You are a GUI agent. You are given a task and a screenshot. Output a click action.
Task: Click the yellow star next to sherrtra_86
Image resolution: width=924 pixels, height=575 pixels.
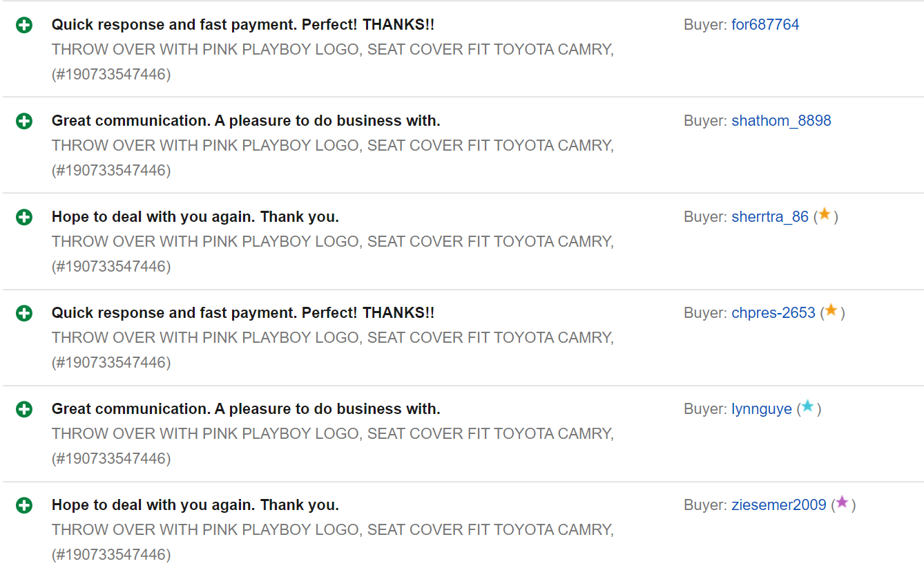(x=825, y=215)
